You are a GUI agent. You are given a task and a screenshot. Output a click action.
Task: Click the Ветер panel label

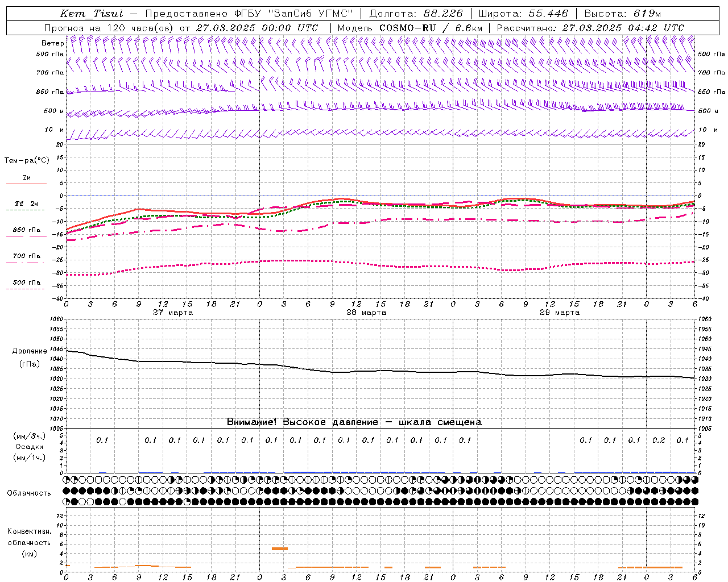click(x=53, y=43)
